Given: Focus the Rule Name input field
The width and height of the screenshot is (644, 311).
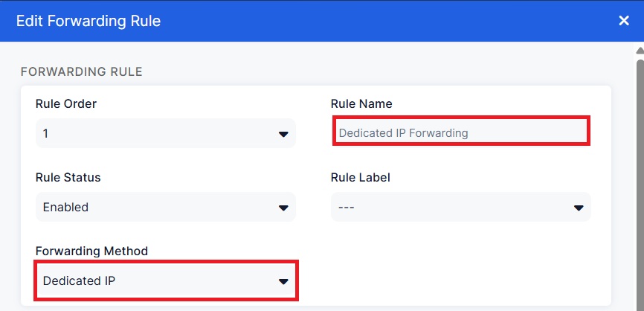Looking at the screenshot, I should tap(461, 132).
